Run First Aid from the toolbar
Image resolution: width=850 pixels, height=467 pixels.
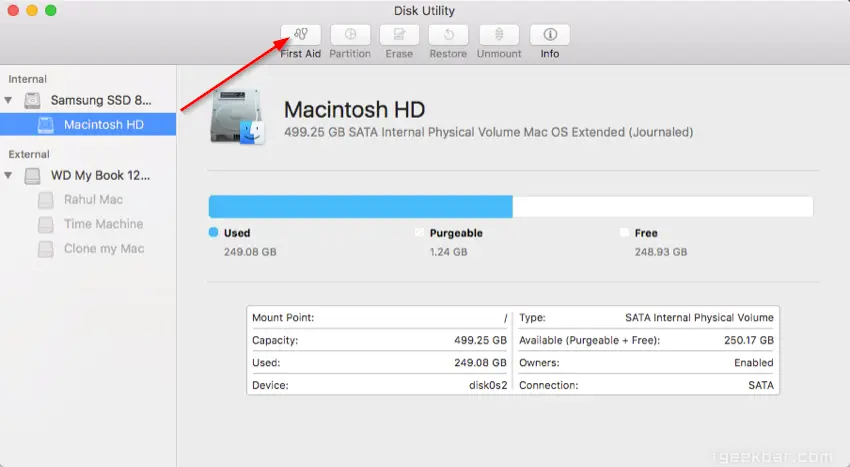301,35
